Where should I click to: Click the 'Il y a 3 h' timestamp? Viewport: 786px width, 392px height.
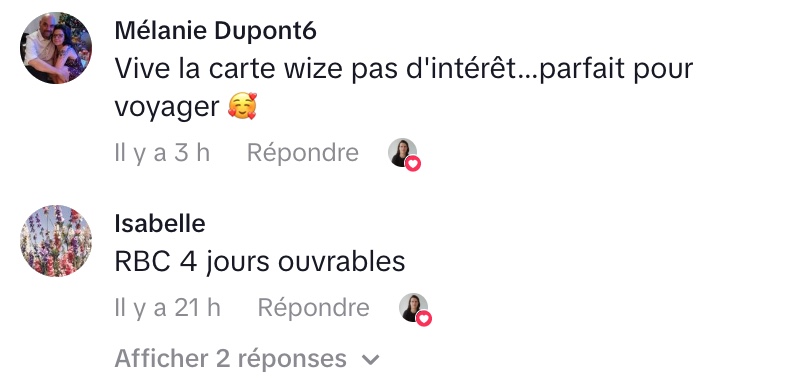(x=162, y=153)
